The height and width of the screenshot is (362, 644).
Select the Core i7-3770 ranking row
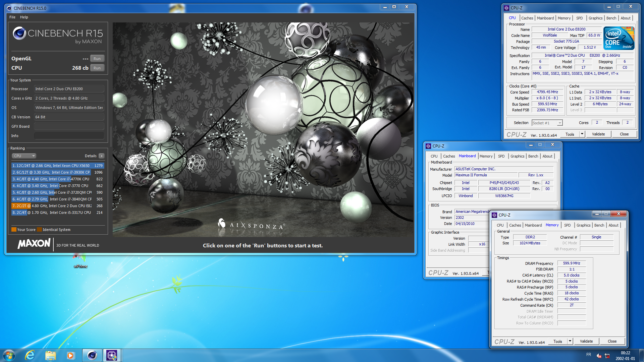[x=58, y=186]
